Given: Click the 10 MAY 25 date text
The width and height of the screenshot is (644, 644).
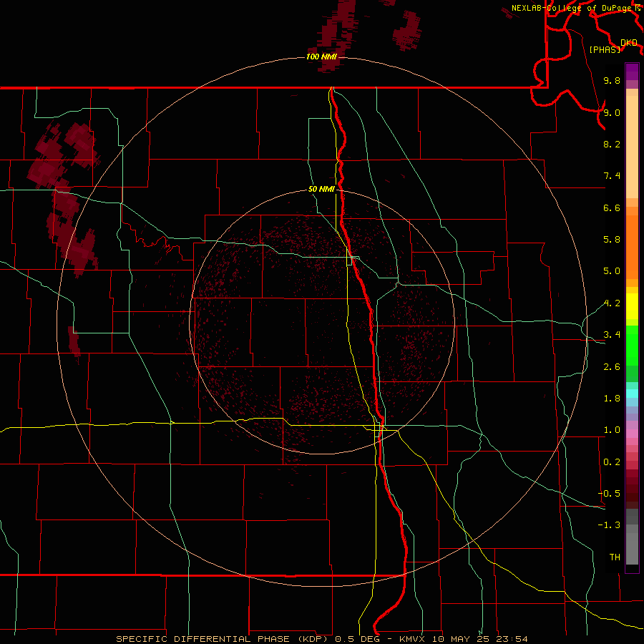Looking at the screenshot, I should tap(462, 639).
